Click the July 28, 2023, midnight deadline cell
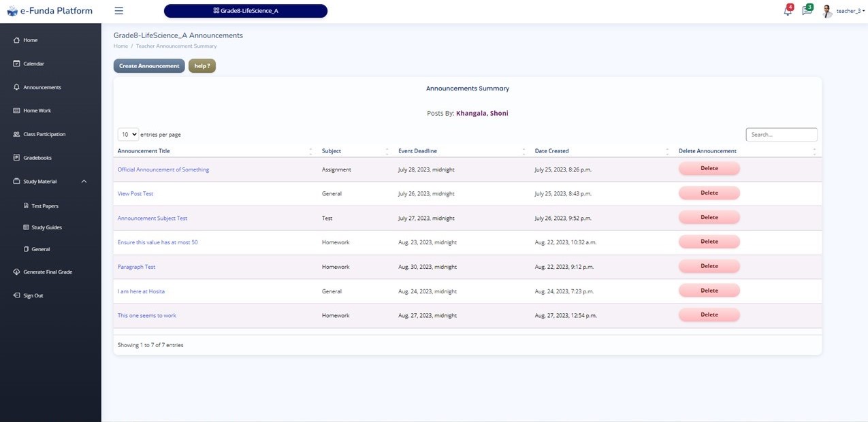This screenshot has width=868, height=422. pyautogui.click(x=426, y=169)
